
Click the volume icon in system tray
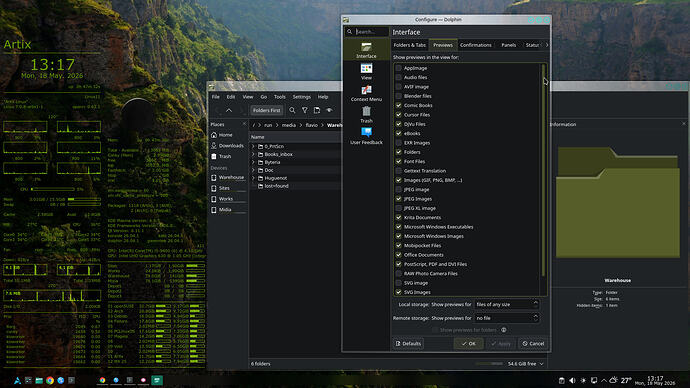[x=572, y=381]
